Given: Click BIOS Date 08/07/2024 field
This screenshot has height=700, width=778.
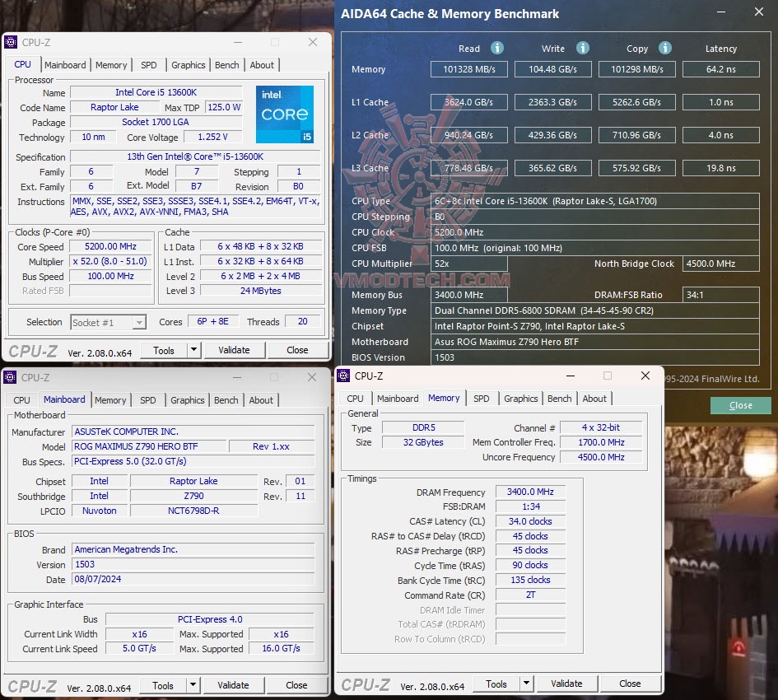Looking at the screenshot, I should 193,579.
